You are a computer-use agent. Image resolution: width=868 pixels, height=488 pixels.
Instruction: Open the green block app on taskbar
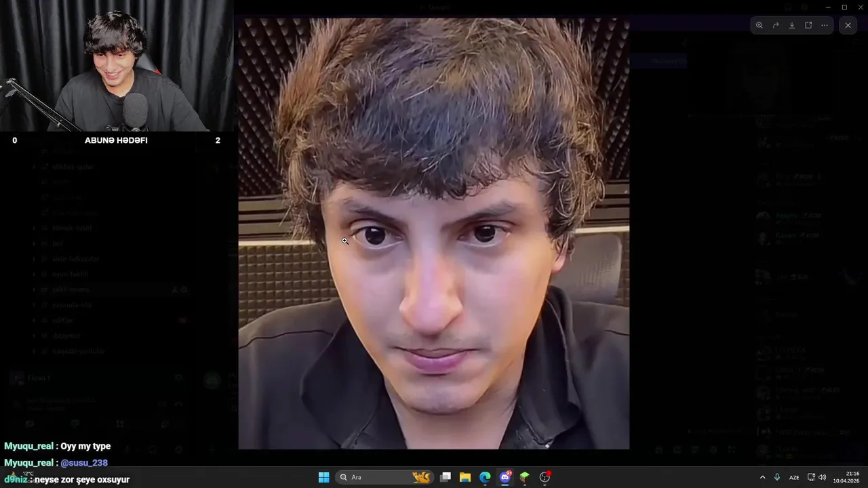pyautogui.click(x=524, y=477)
